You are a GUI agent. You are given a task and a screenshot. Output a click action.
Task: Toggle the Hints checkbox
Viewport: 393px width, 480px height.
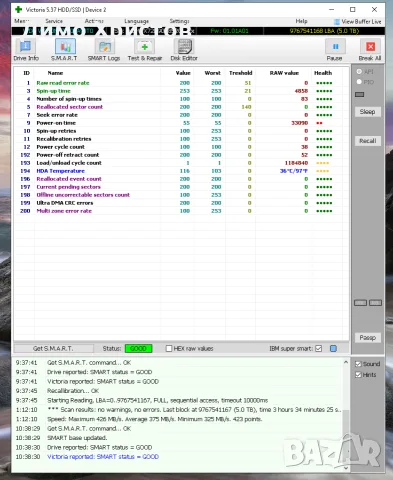(358, 375)
